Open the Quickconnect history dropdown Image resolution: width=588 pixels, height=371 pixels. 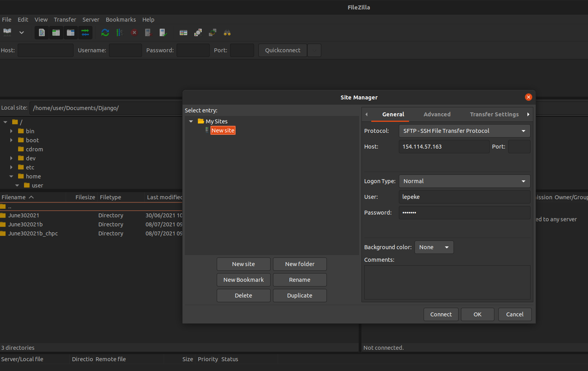click(314, 50)
